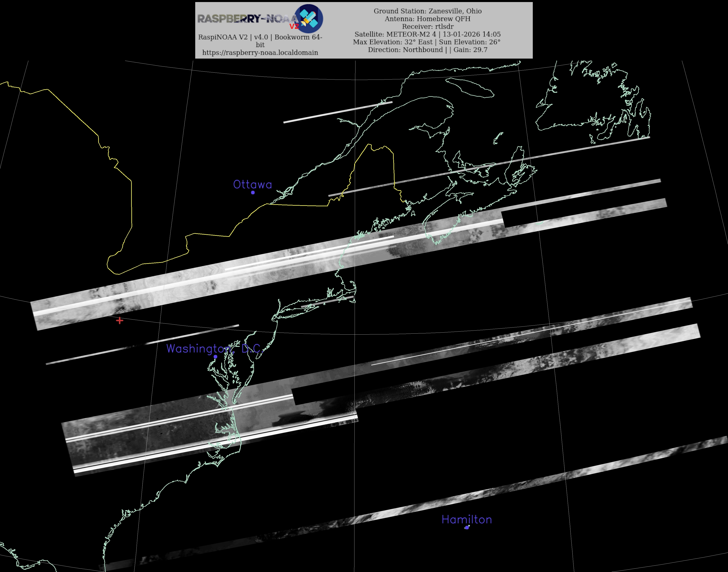728x572 pixels.
Task: Click the Washington, D.C. city dot marker
Action: pyautogui.click(x=215, y=357)
